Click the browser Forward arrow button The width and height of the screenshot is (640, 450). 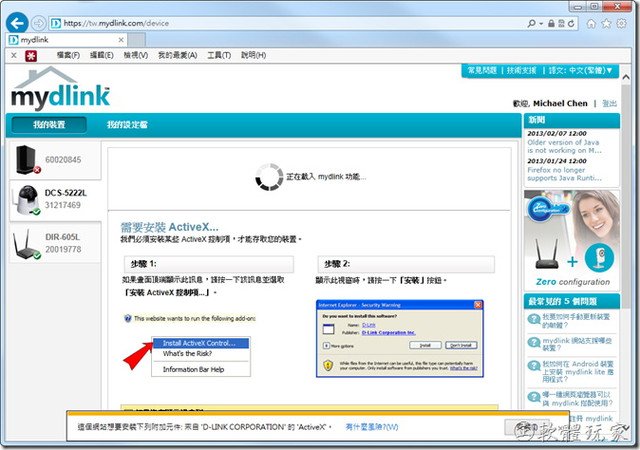38,23
